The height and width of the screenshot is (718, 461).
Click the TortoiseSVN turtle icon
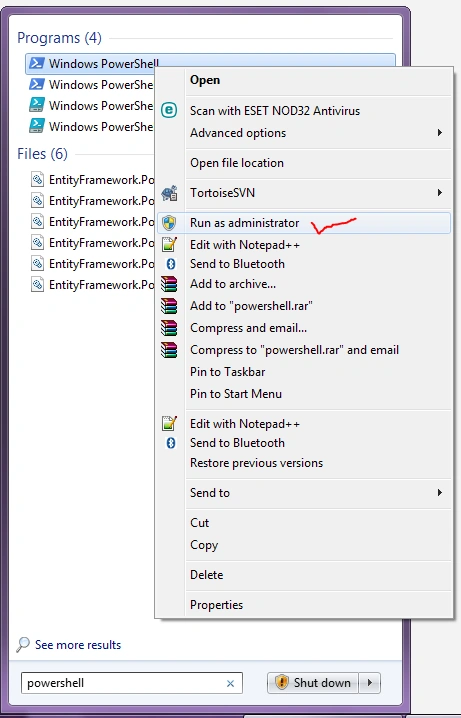coord(169,193)
